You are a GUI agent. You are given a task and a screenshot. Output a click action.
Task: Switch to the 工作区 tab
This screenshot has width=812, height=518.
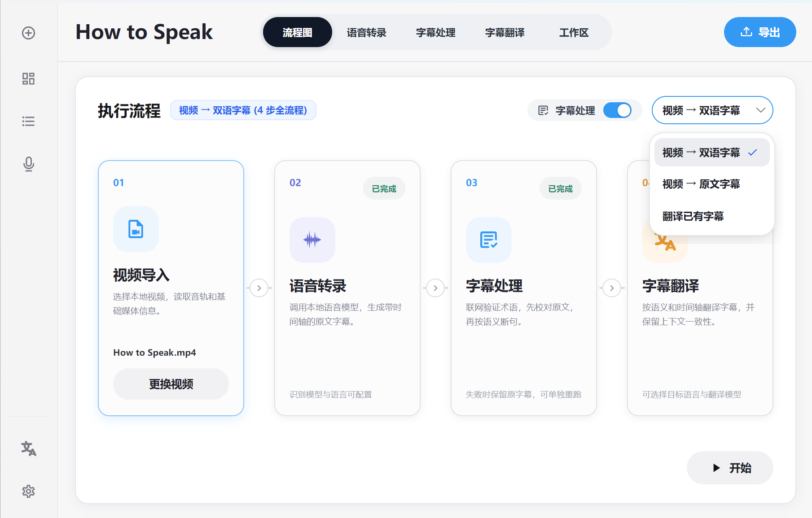point(574,32)
